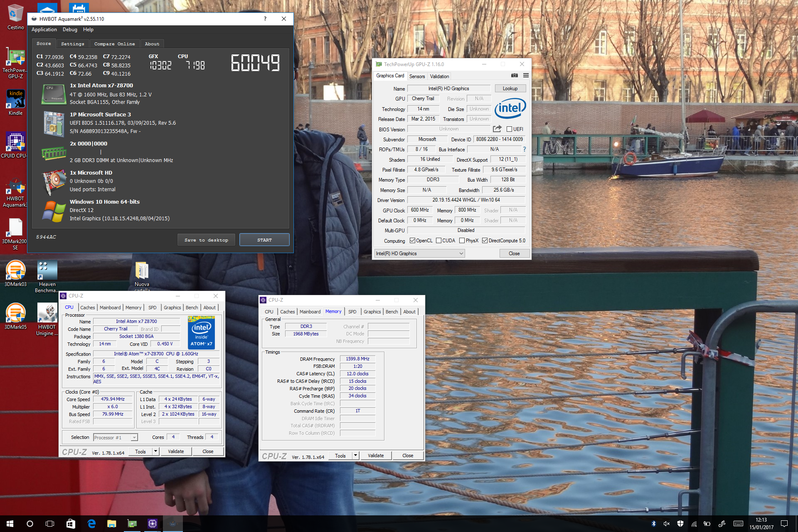Toggle the CUDA checkbox
Screen dimensions: 798x532
438,241
